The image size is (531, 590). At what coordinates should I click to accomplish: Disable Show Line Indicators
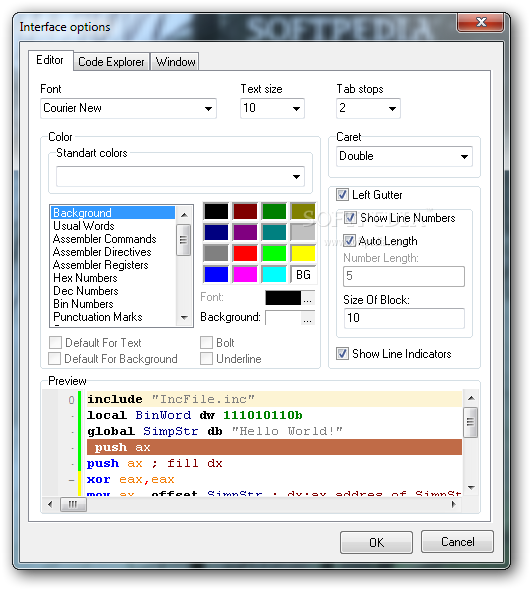342,354
